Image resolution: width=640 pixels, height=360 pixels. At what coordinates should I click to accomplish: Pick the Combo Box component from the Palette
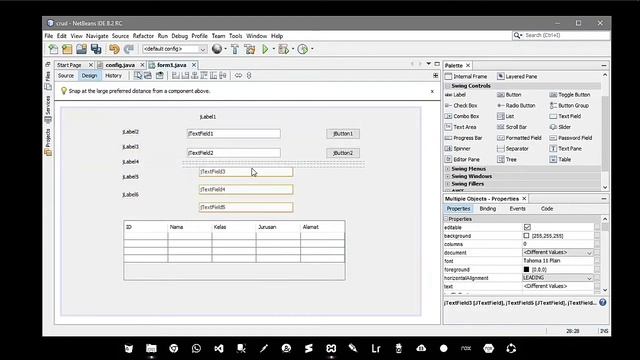pos(462,116)
